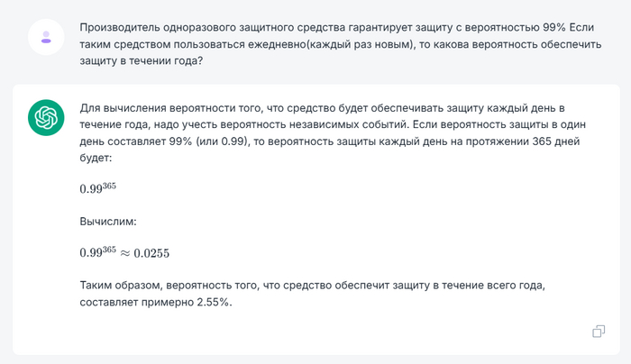Click the standalone 0.99 power 365 formula
This screenshot has width=631, height=364.
98,189
